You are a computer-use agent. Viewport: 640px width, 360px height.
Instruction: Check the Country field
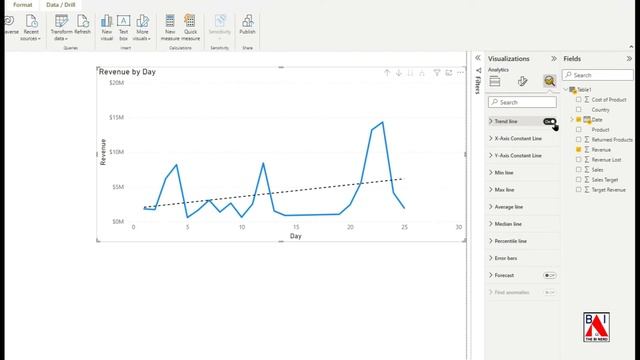[578, 109]
